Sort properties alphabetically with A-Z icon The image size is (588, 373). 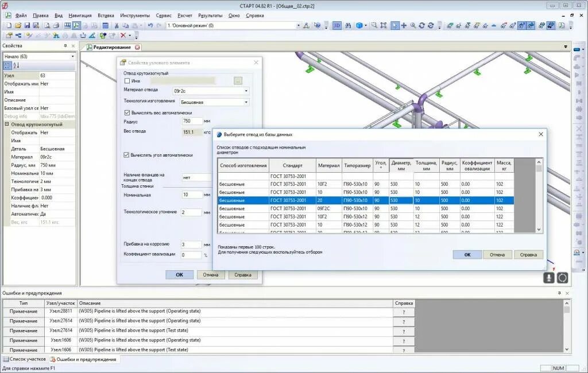tap(16, 65)
